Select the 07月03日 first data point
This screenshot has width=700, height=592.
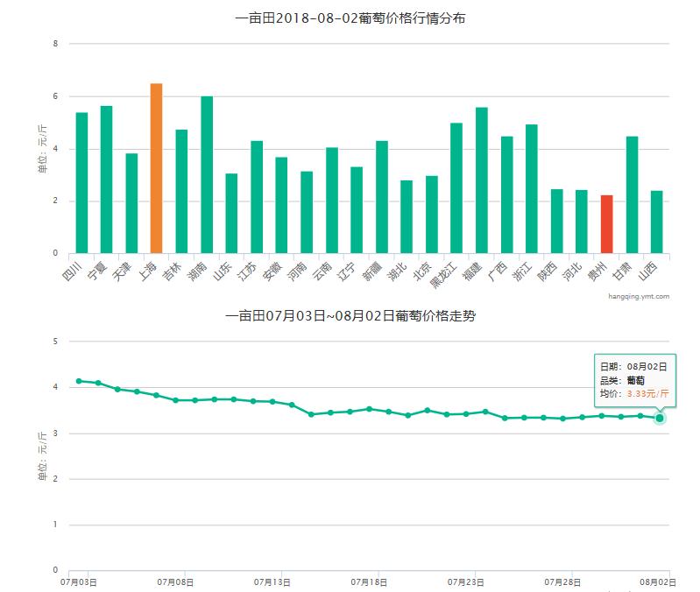(79, 381)
